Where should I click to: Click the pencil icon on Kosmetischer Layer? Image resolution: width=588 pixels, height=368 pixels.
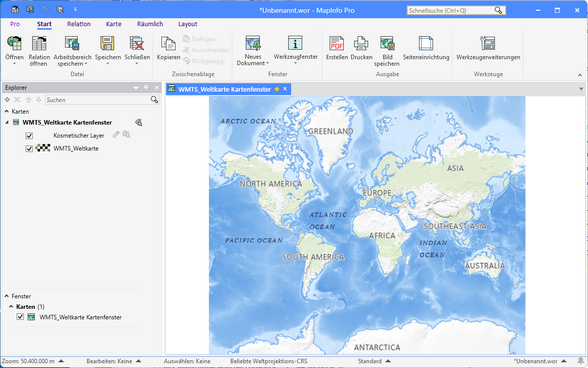[x=116, y=135]
